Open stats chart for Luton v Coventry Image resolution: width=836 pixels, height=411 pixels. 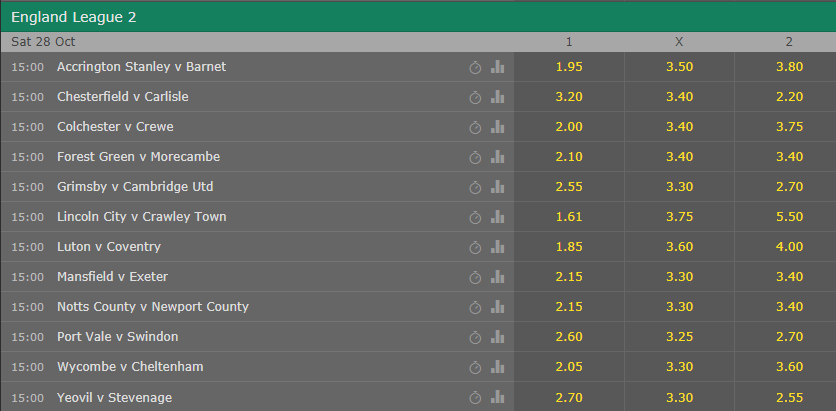[x=498, y=247]
